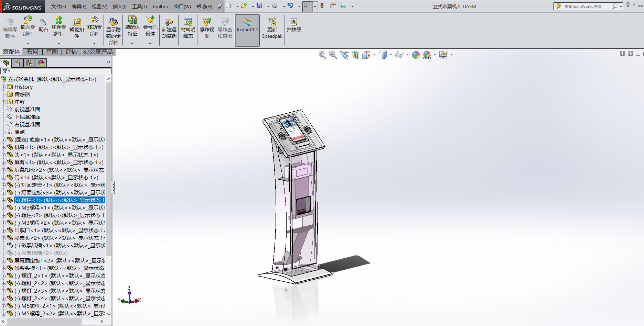
Task: Switch to the 布局 tab
Action: coord(33,52)
